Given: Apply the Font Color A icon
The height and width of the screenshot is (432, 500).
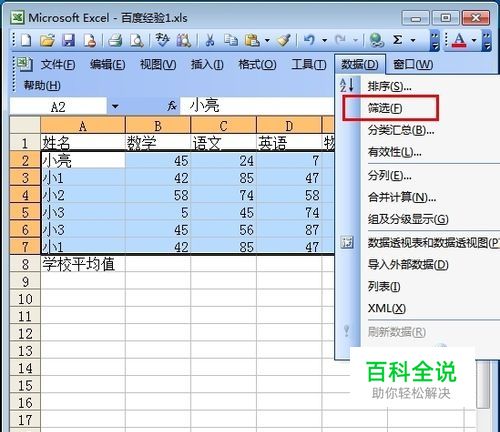Looking at the screenshot, I should click(x=459, y=40).
